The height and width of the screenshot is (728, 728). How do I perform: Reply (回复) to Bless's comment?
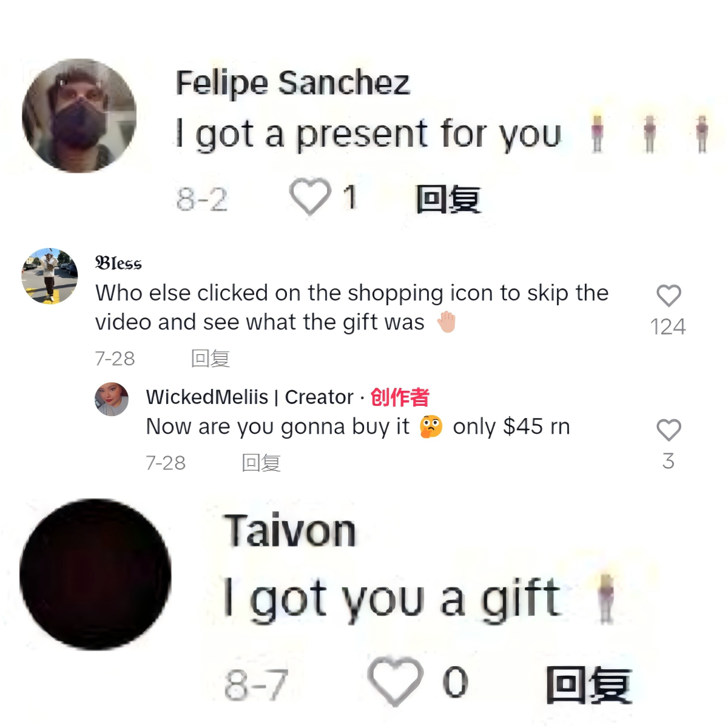pos(211,359)
